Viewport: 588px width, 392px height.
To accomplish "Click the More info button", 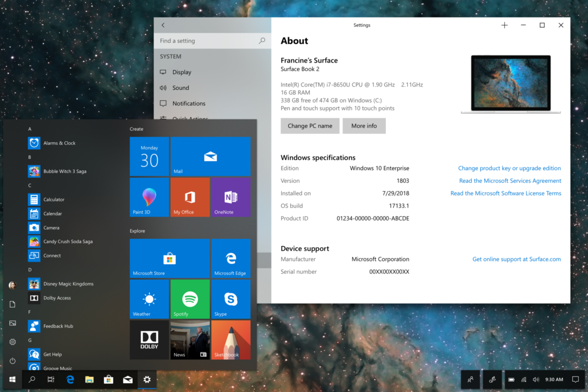I will 364,125.
